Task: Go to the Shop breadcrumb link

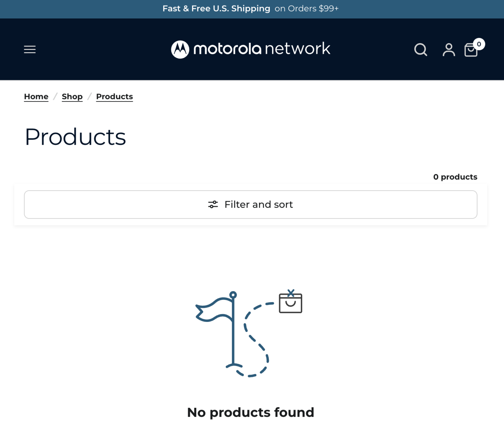Action: (72, 97)
